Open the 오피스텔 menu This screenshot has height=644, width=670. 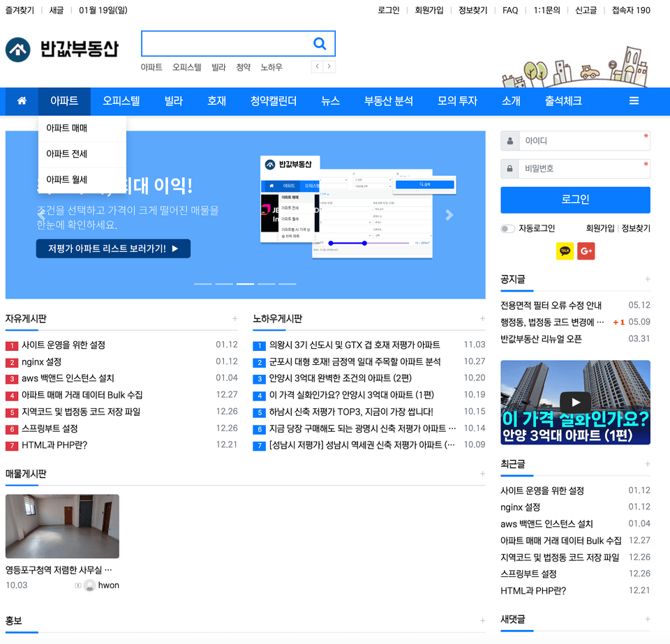[x=121, y=100]
